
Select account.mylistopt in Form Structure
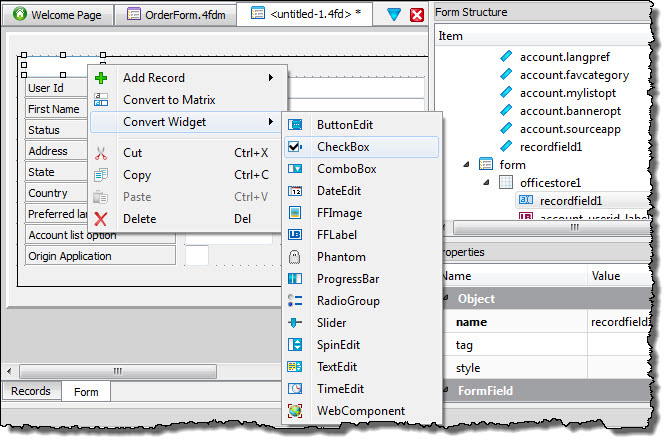(x=568, y=93)
